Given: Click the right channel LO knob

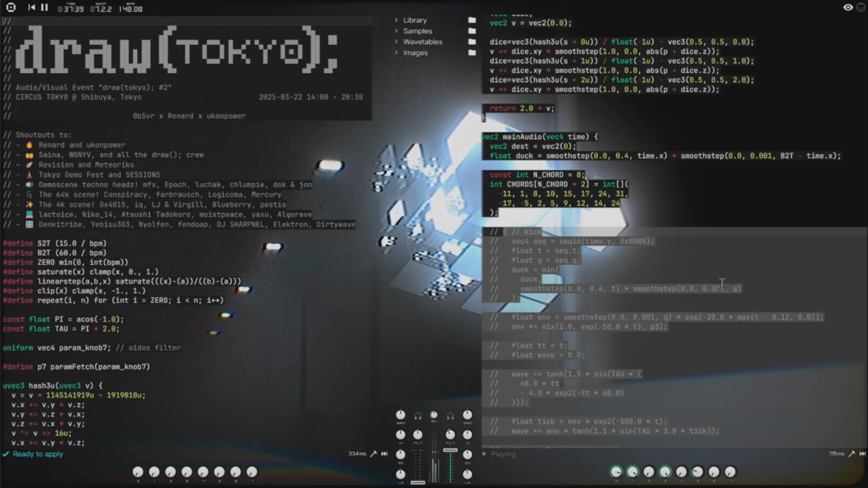Looking at the screenshot, I should (467, 474).
